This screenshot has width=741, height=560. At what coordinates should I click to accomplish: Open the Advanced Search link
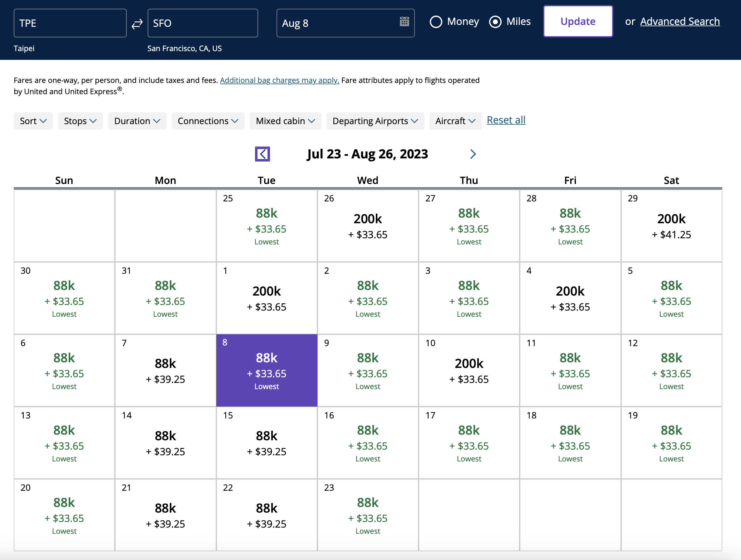(680, 22)
